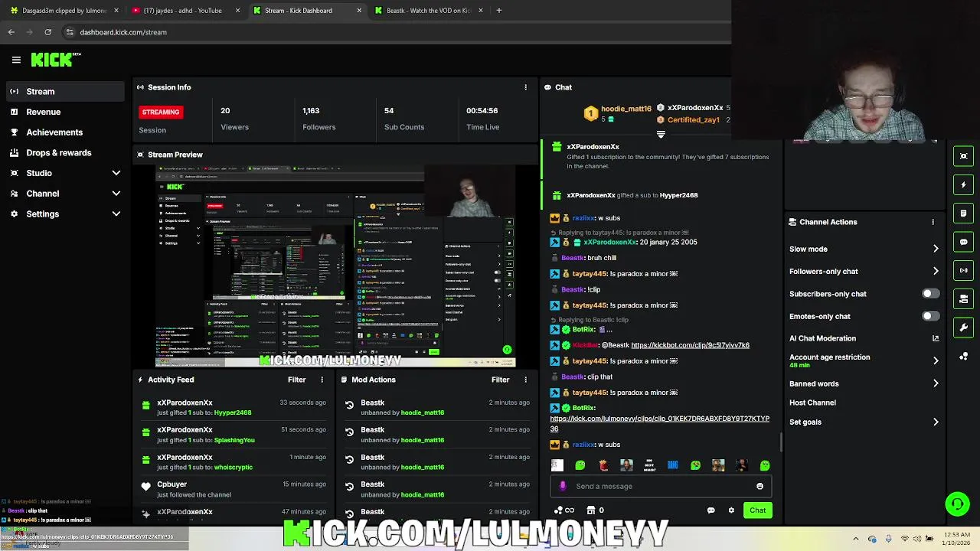Open Channel Actions three-dot menu
The width and height of the screenshot is (980, 551).
coord(933,222)
